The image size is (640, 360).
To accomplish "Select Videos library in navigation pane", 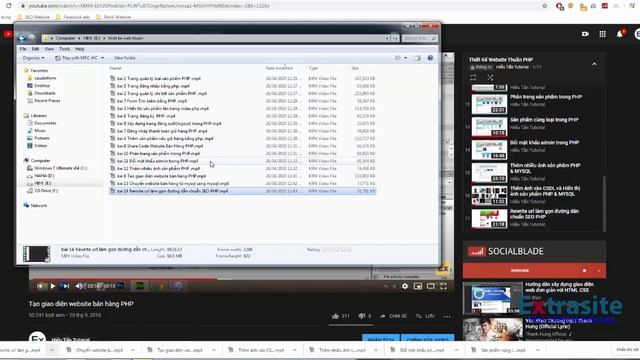I will [x=40, y=145].
